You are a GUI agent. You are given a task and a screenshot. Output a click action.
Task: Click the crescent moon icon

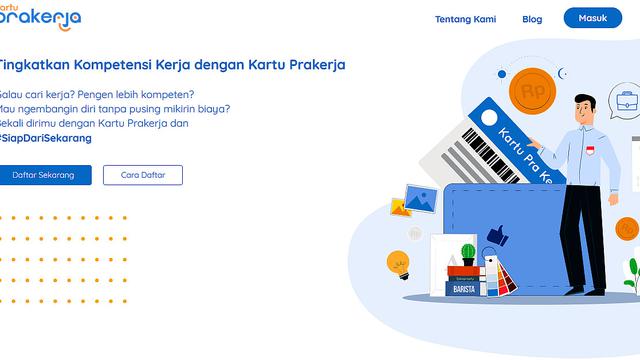coord(563,73)
